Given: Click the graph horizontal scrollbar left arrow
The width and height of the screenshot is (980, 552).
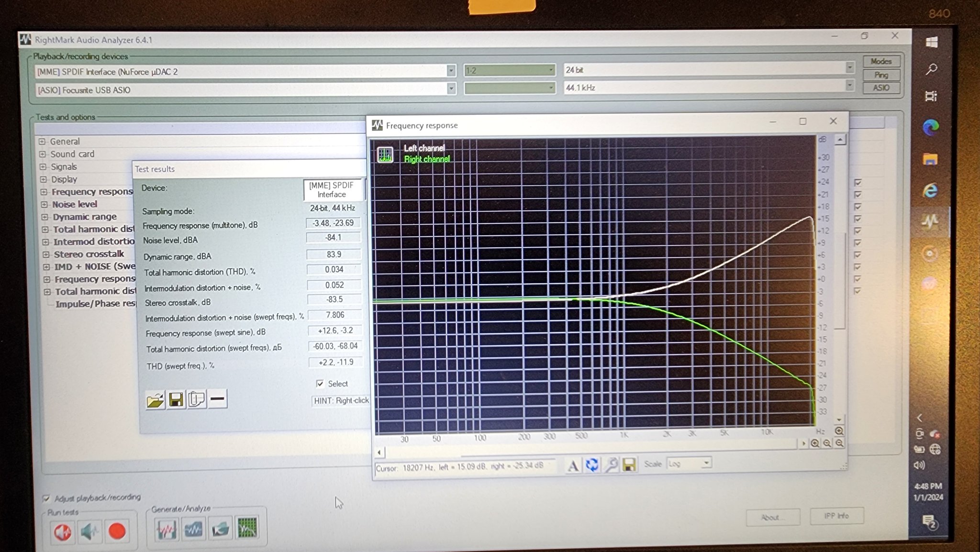Looking at the screenshot, I should 379,452.
